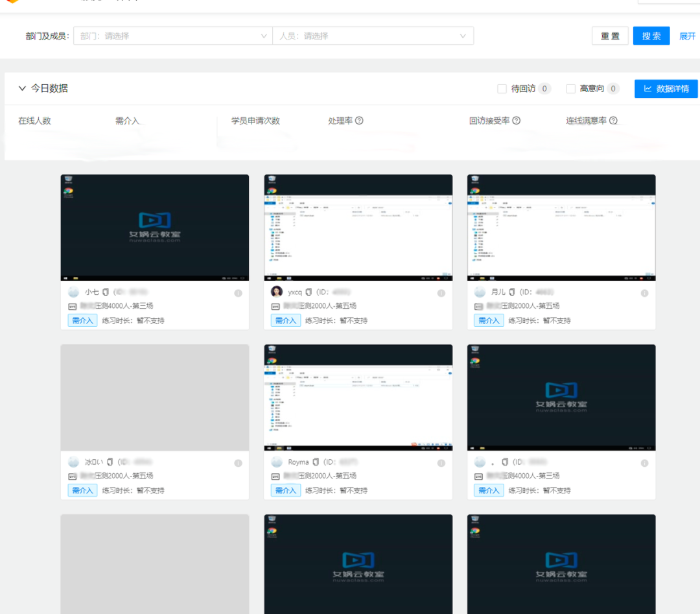The height and width of the screenshot is (614, 700).
Task: Open 数据详情 data details
Action: (x=666, y=88)
